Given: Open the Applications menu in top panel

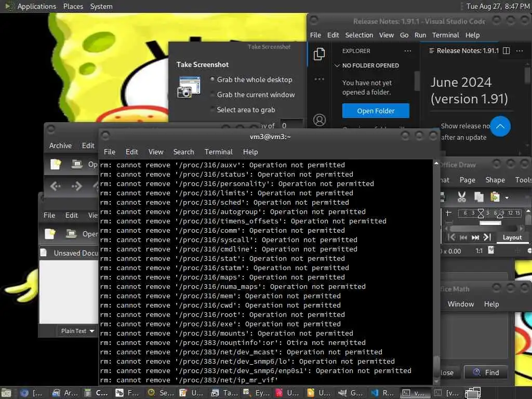Looking at the screenshot, I should click(x=37, y=6).
